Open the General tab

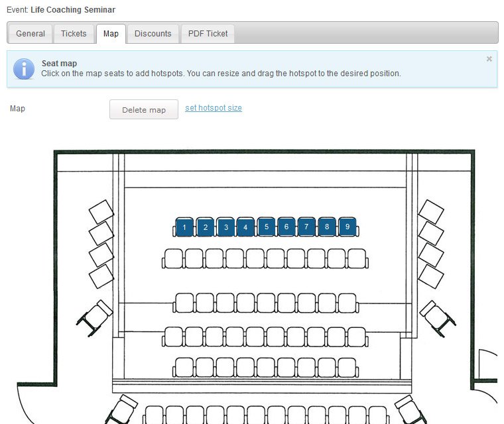click(x=30, y=34)
